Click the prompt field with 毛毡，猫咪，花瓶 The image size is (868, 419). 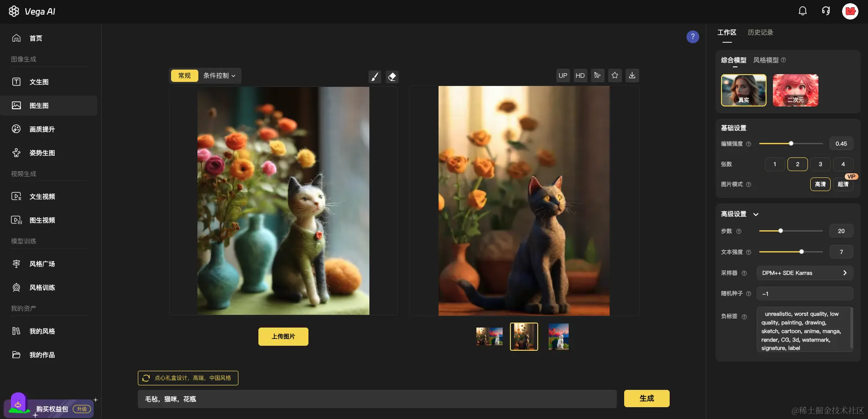pyautogui.click(x=377, y=399)
